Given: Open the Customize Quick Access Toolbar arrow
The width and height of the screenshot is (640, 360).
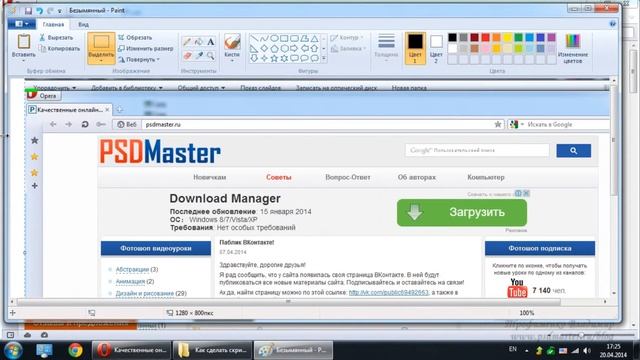Looking at the screenshot, I should [60, 11].
